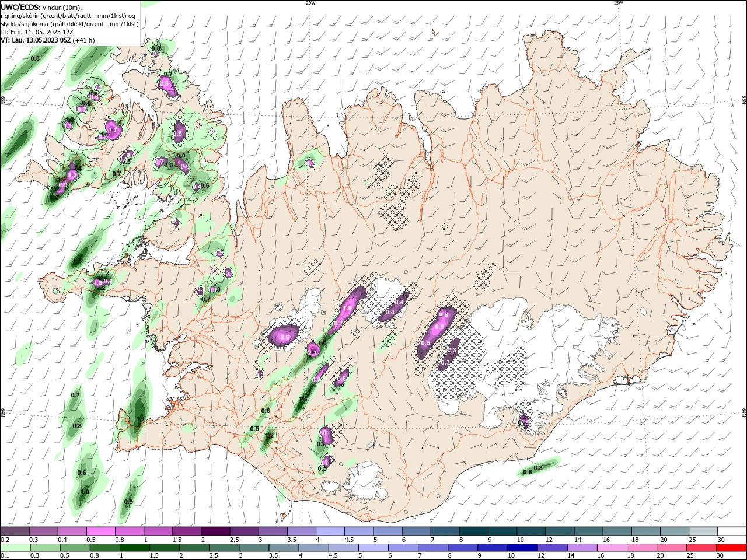Click the 1.1 value on the southwest peninsula
This screenshot has width=747, height=560.
[141, 419]
